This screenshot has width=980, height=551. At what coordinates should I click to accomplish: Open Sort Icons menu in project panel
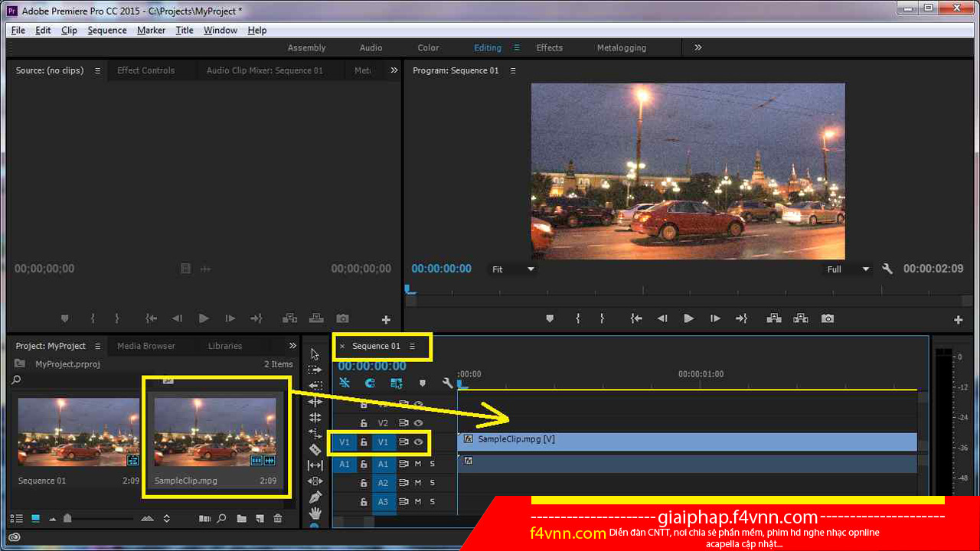167,518
